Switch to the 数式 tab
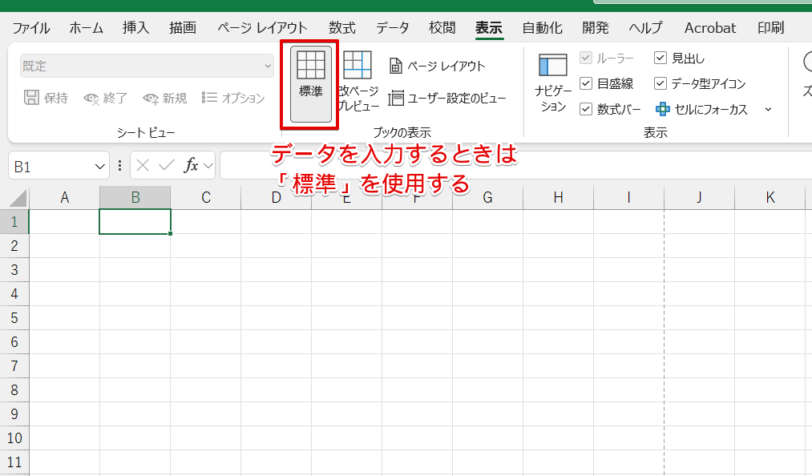This screenshot has height=476, width=812. (342, 28)
